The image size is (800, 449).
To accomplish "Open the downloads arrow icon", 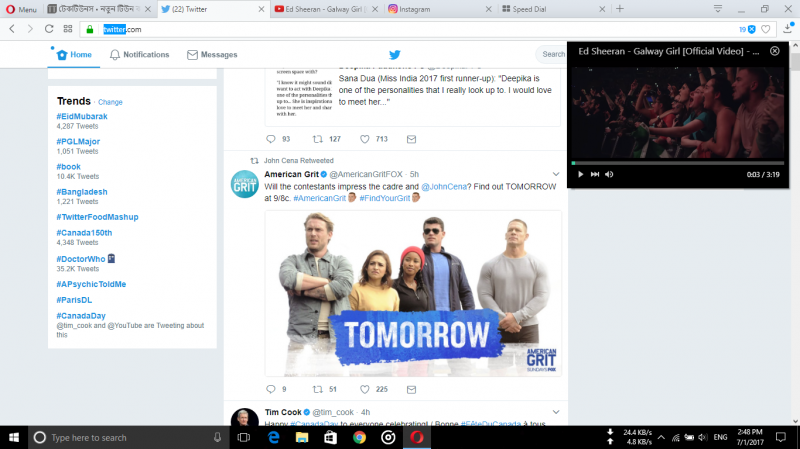I will click(x=788, y=29).
